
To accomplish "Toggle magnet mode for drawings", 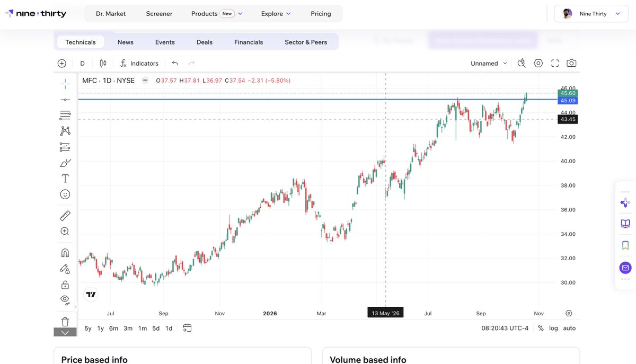I will (x=65, y=253).
